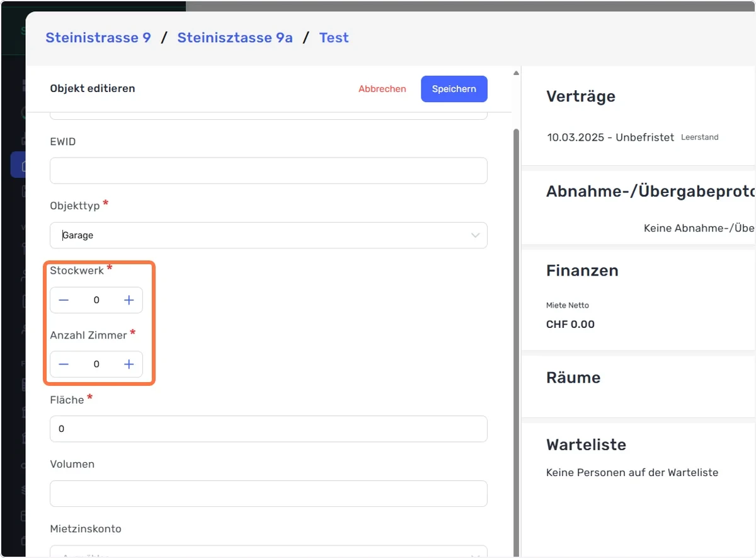
Task: Click the scroll-up arrow of the form
Action: point(517,73)
